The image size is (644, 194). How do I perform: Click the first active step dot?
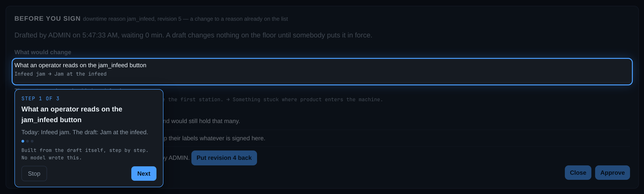[x=23, y=141]
